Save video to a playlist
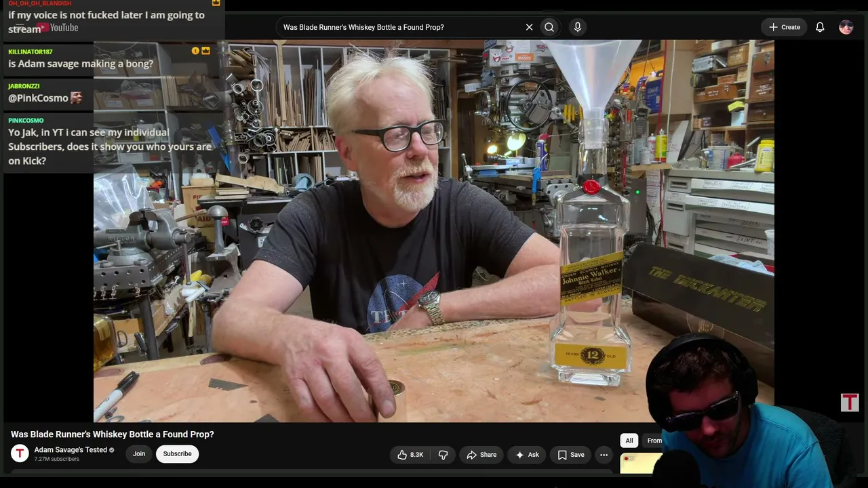The width and height of the screenshot is (868, 488). (x=570, y=455)
